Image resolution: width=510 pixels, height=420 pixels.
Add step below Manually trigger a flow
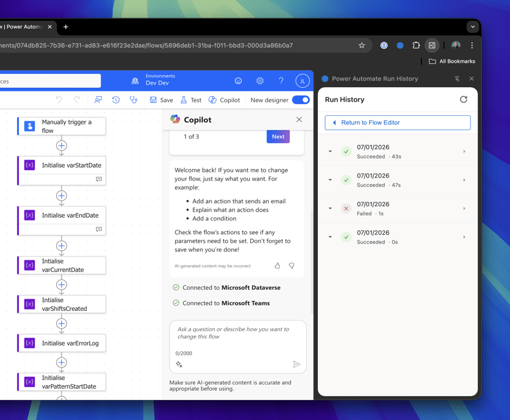tap(62, 145)
